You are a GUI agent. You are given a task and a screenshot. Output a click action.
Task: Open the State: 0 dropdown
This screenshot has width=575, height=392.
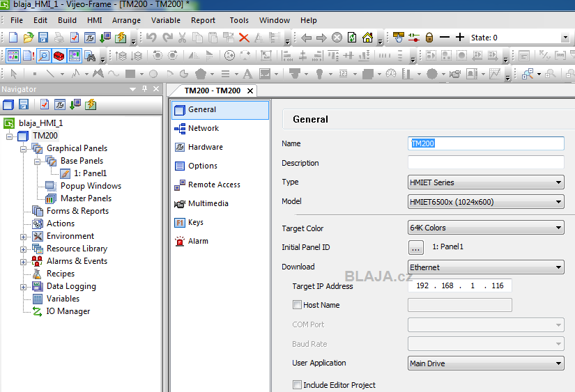tap(565, 38)
